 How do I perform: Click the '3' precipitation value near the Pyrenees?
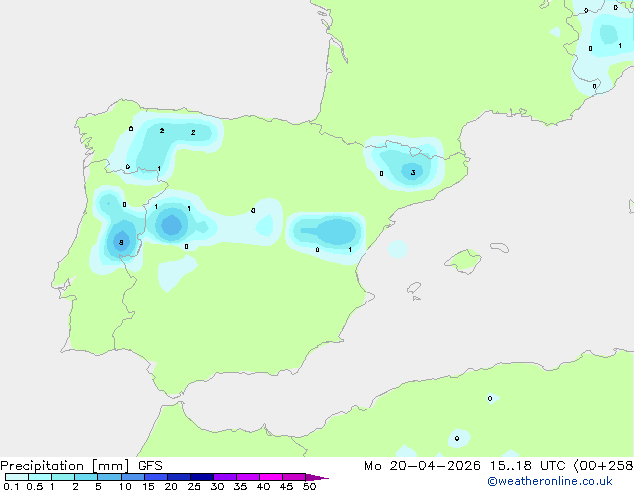(x=413, y=173)
